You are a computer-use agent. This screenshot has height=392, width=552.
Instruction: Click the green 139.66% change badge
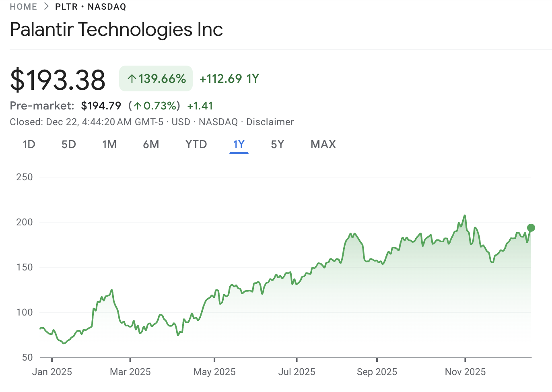[156, 78]
